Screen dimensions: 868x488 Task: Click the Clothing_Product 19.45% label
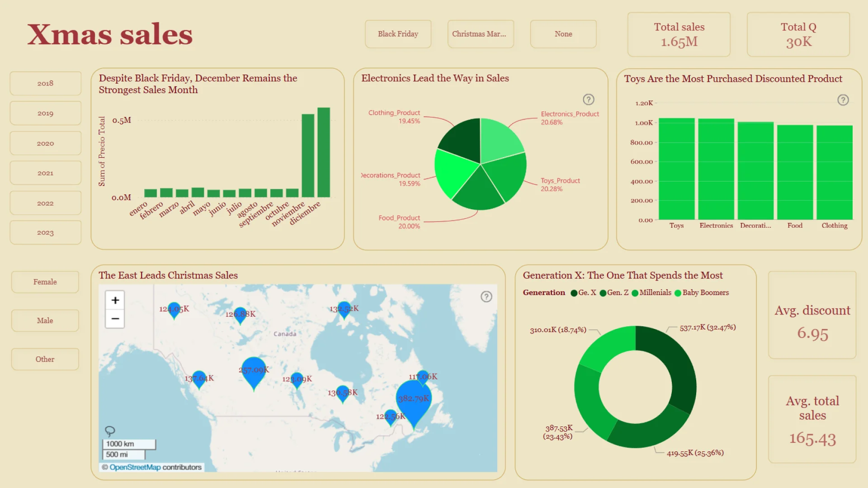tap(394, 117)
